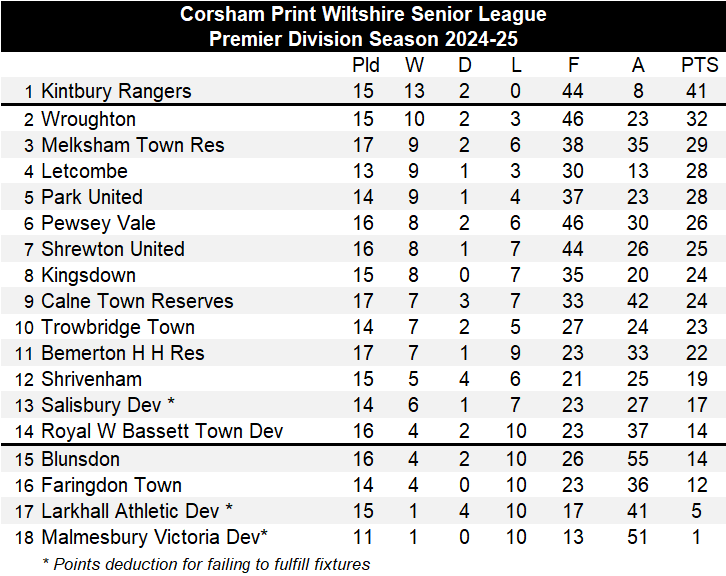The height and width of the screenshot is (576, 726).
Task: Click the Shrewton United team name
Action: [x=113, y=249]
